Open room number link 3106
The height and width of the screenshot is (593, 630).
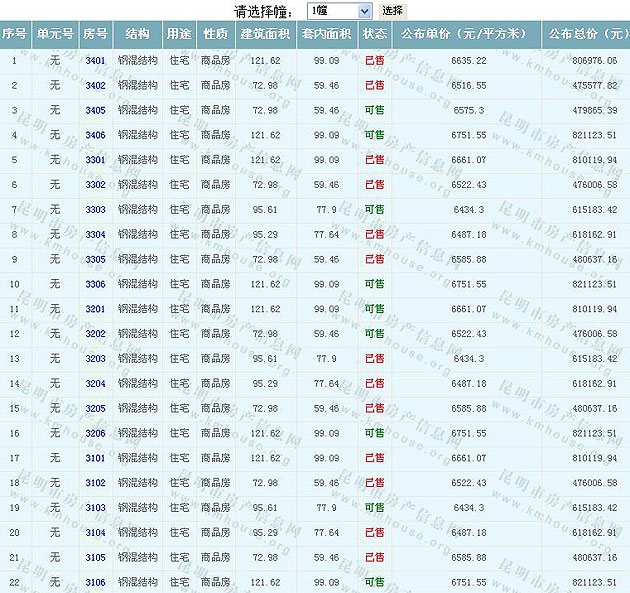(96, 582)
